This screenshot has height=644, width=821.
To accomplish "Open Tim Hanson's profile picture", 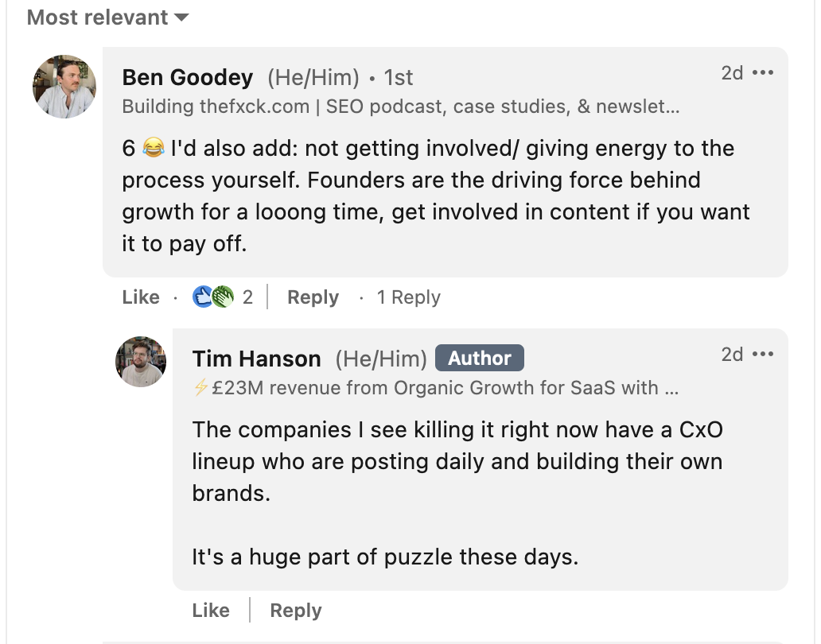I will pyautogui.click(x=140, y=360).
